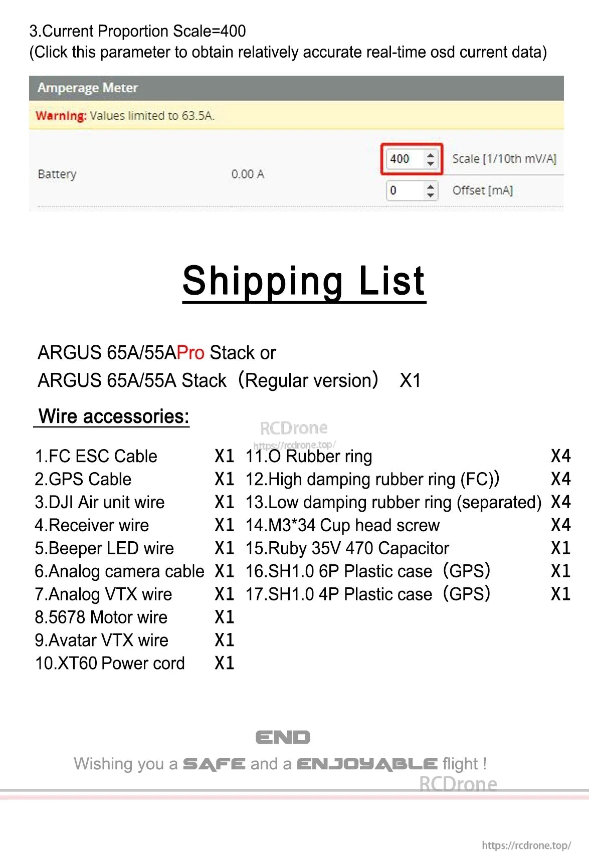Image resolution: width=589 pixels, height=868 pixels.
Task: Click the END label near bottom
Action: pos(282,737)
